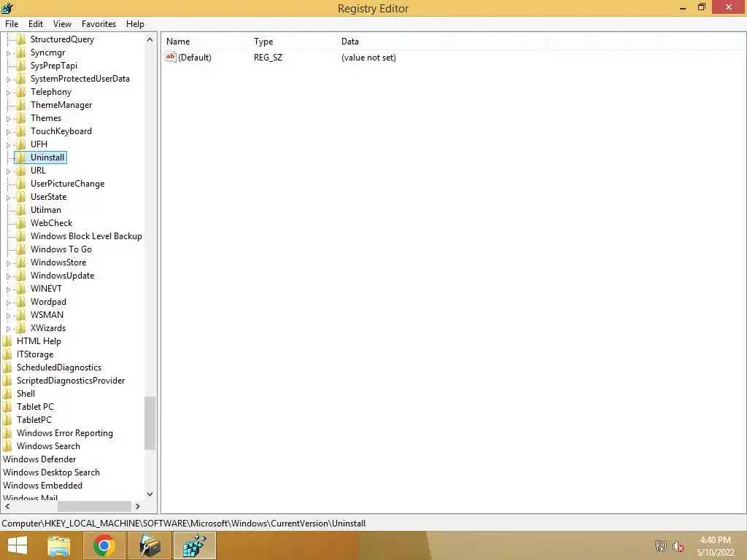Open the WinRAR books taskbar icon
The image size is (747, 560).
(149, 545)
